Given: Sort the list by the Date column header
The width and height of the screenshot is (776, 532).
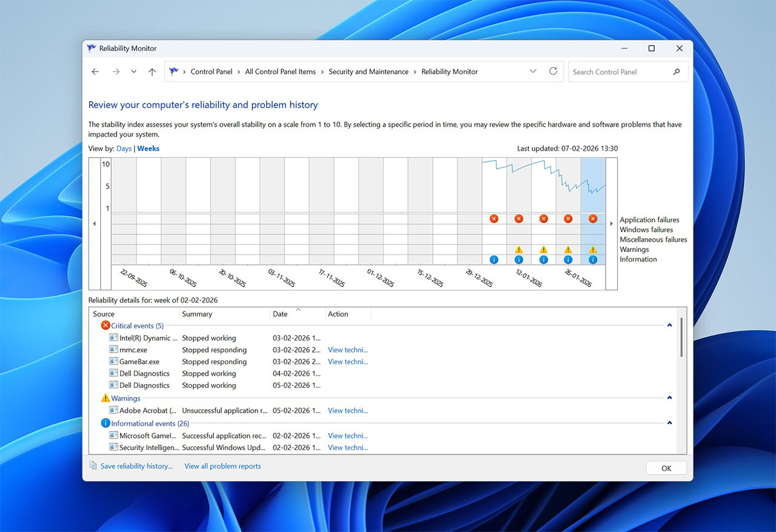Looking at the screenshot, I should coord(281,314).
